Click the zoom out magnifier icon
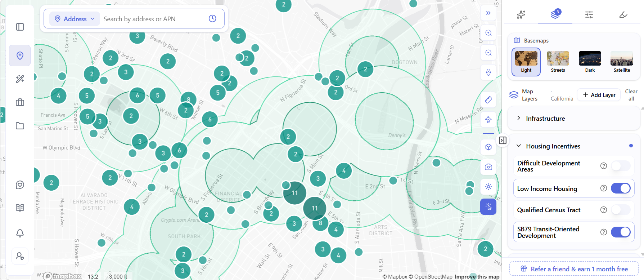Viewport: 644px width, 280px height. tap(488, 53)
